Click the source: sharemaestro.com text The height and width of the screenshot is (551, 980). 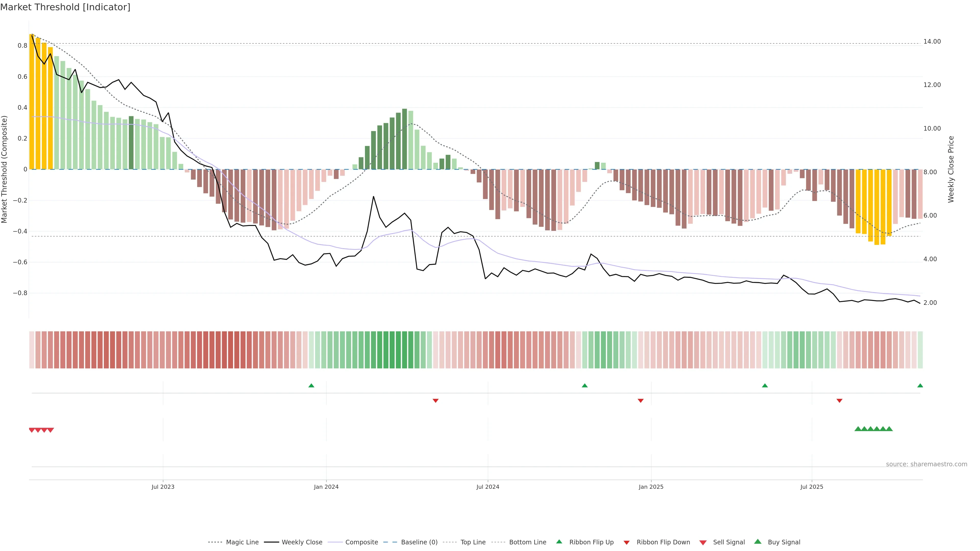[926, 464]
